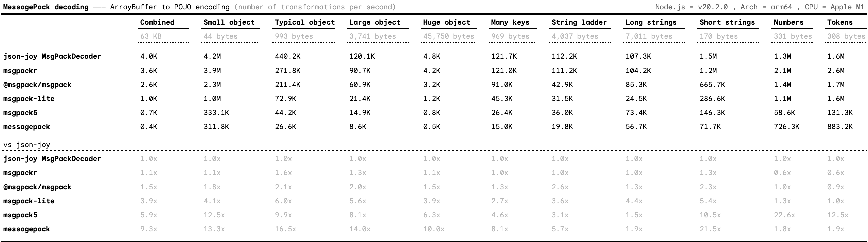Select the 21.5x ratio under Short strings

pos(710,229)
